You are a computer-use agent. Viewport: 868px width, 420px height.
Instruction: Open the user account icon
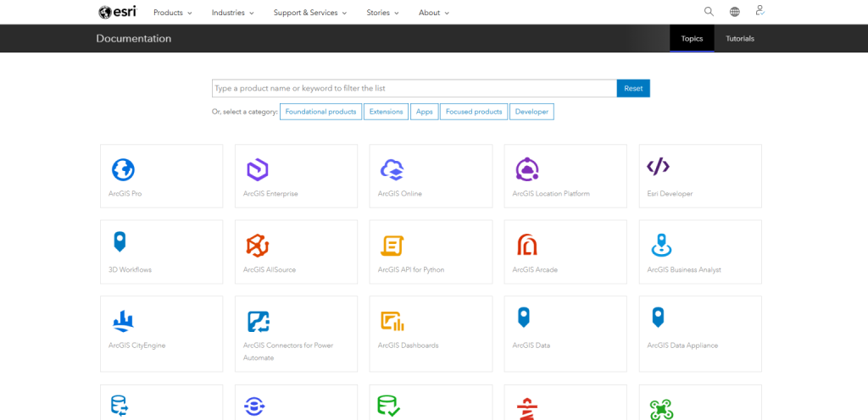pos(760,10)
